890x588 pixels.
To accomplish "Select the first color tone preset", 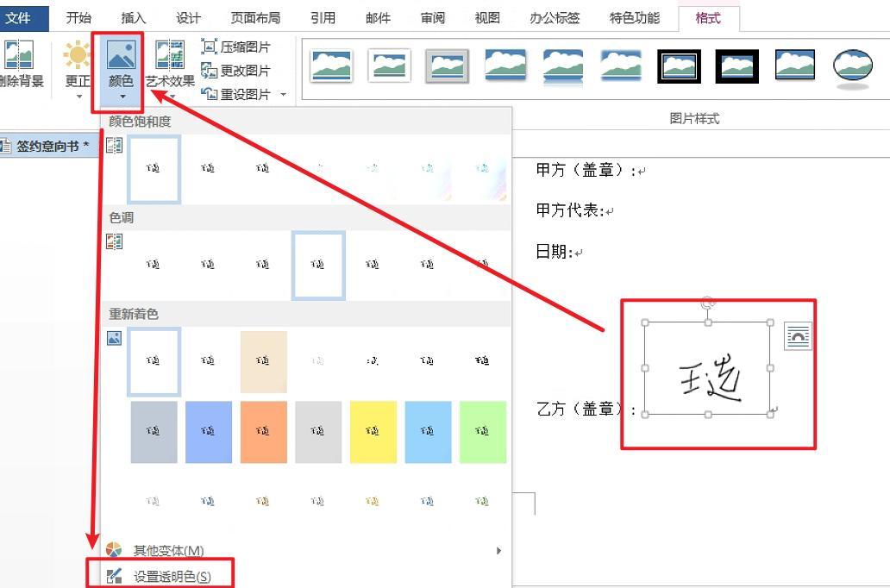I will click(153, 265).
